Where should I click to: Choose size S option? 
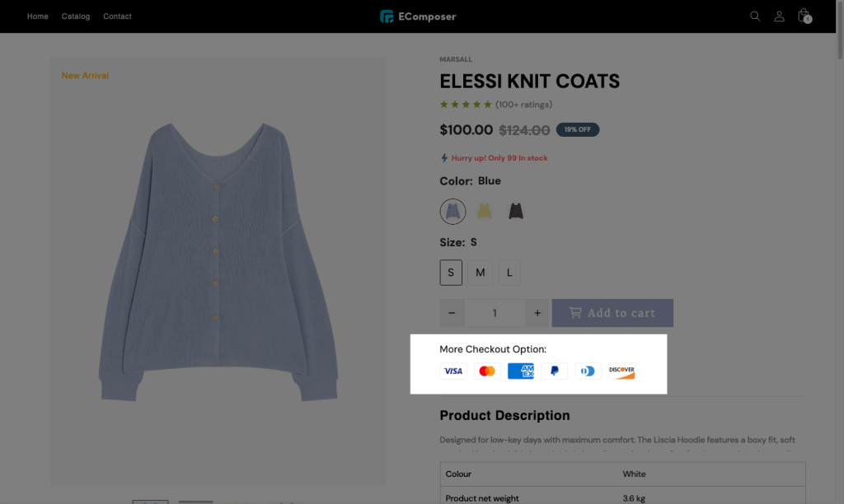tap(451, 273)
